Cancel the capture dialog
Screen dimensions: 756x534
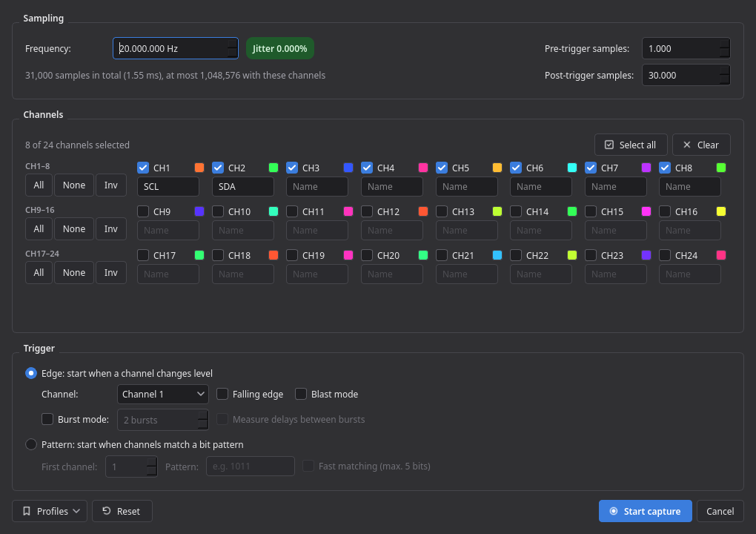tap(720, 511)
